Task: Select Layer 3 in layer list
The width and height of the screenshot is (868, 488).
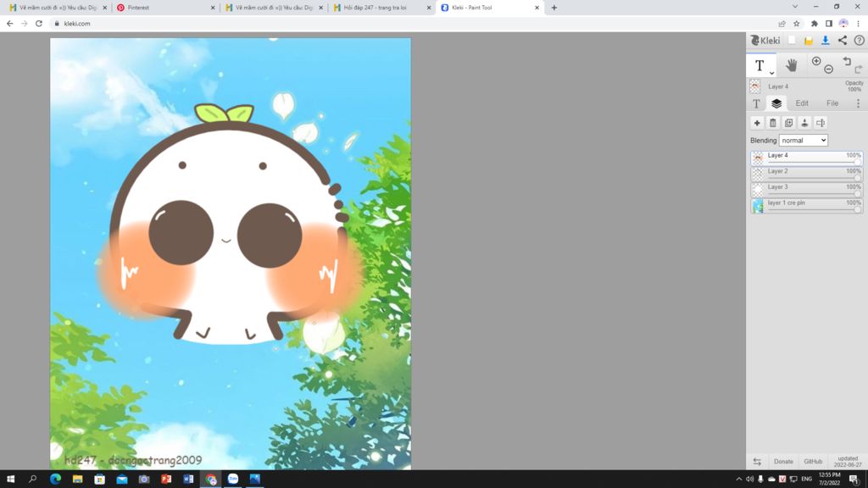Action: click(807, 190)
